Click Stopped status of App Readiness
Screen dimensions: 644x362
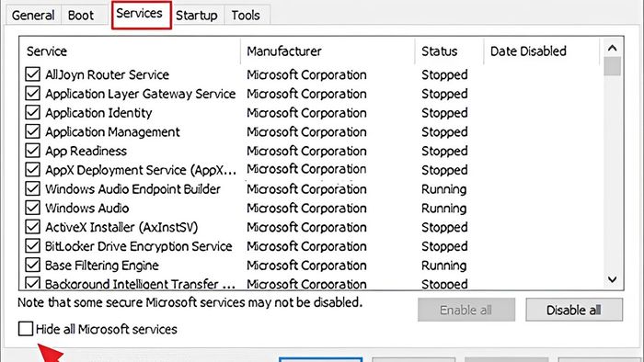click(444, 151)
